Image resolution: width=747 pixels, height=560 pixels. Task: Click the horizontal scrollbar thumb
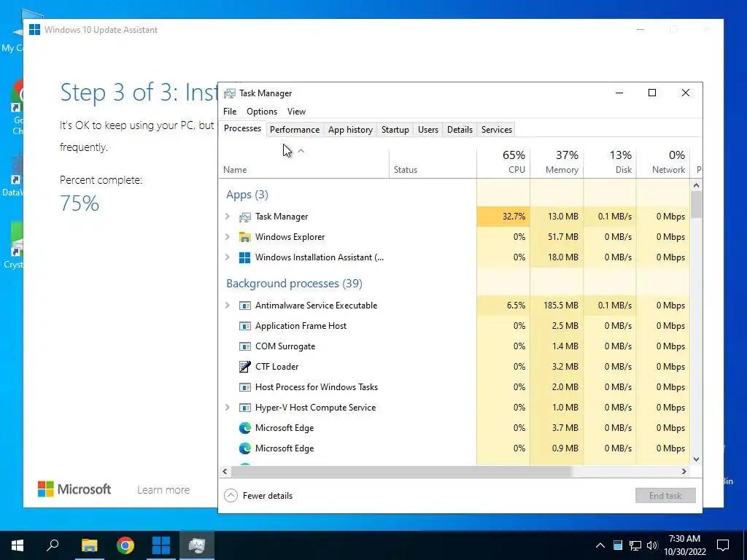(401, 472)
